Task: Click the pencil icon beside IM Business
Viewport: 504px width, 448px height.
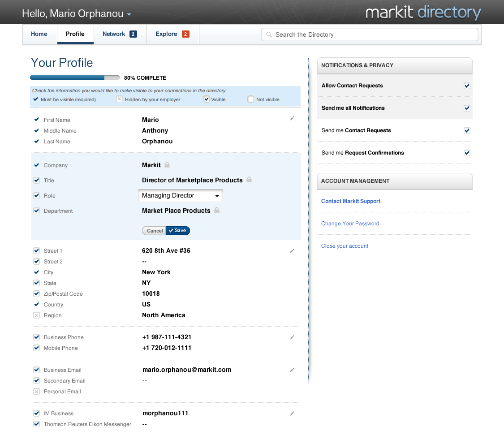Action: (x=292, y=414)
